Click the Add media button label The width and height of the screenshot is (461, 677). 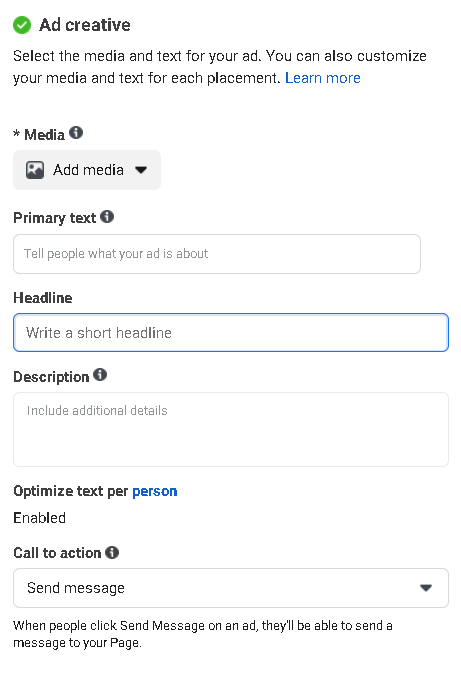coord(88,170)
